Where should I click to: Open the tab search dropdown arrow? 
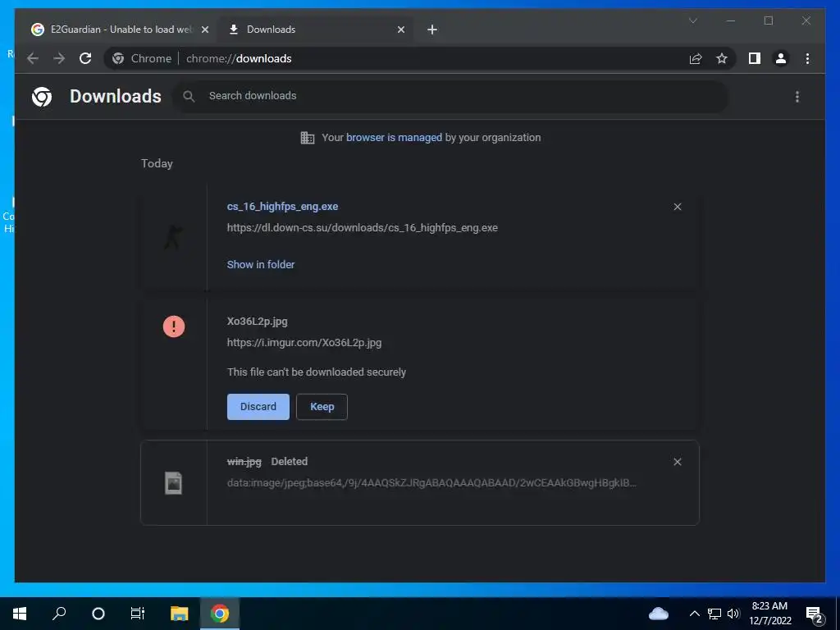coord(692,21)
